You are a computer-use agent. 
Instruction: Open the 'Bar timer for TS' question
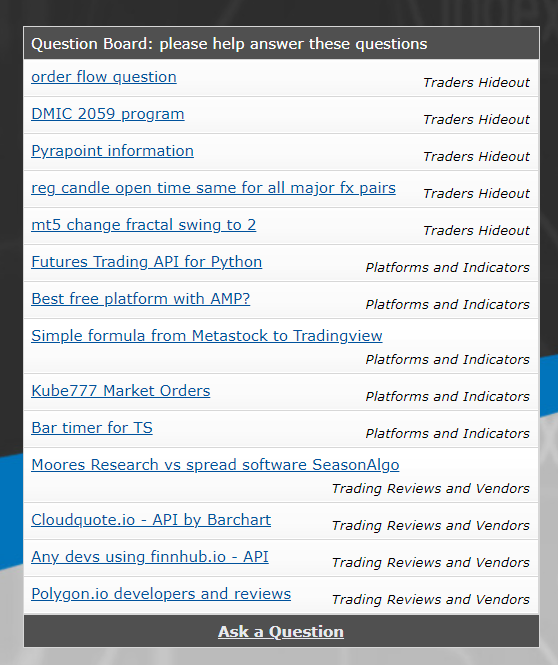[92, 428]
